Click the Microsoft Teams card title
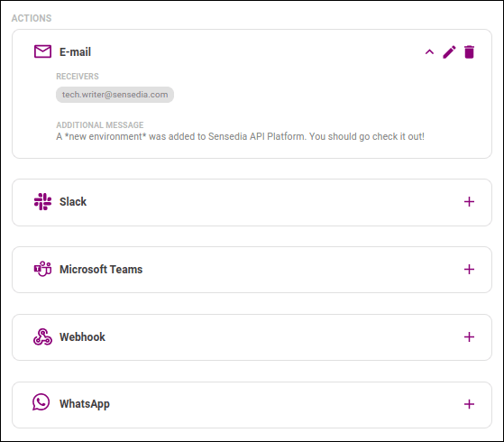 click(101, 269)
